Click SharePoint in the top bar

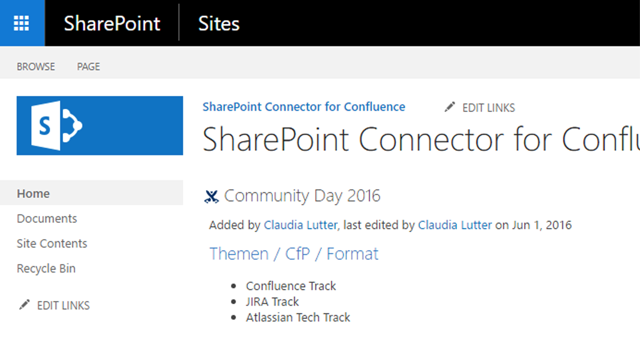112,23
